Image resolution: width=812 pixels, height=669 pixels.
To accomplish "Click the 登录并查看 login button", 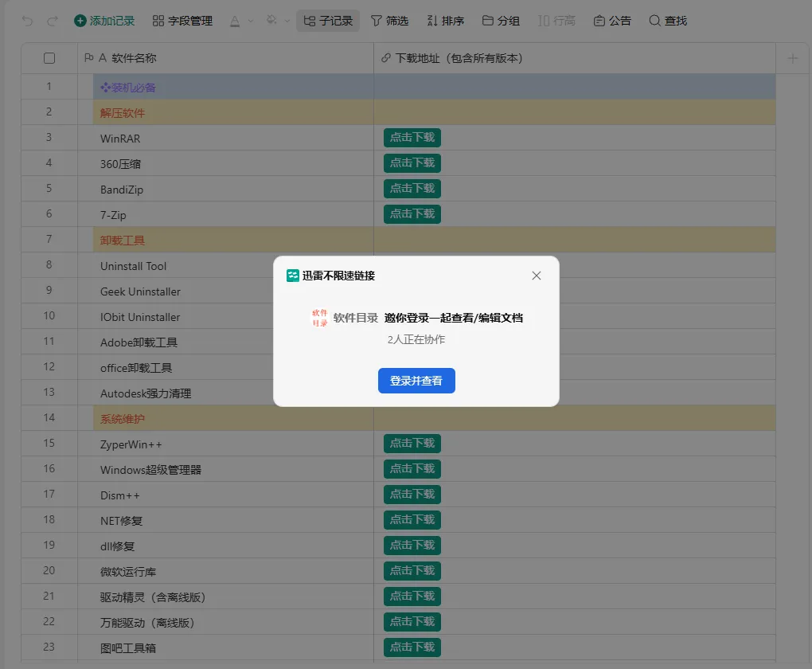I will [416, 381].
